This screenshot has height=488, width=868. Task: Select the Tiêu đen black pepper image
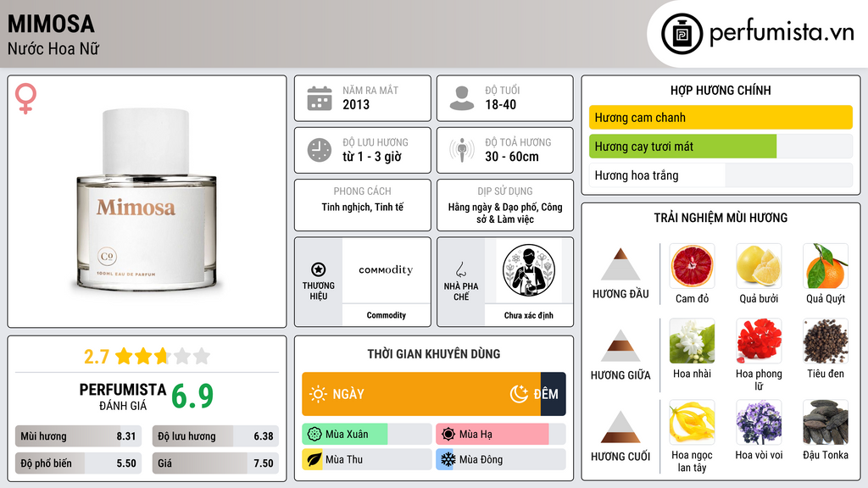(x=826, y=341)
